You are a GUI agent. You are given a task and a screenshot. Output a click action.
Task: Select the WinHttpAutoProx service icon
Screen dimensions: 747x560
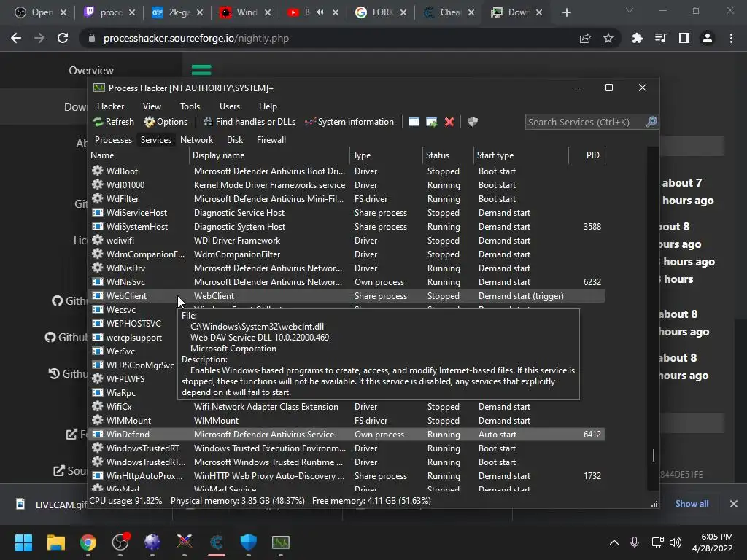(98, 475)
